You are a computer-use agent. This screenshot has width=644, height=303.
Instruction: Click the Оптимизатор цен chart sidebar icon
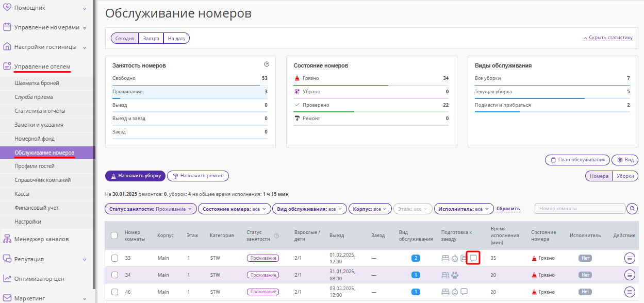(7, 278)
